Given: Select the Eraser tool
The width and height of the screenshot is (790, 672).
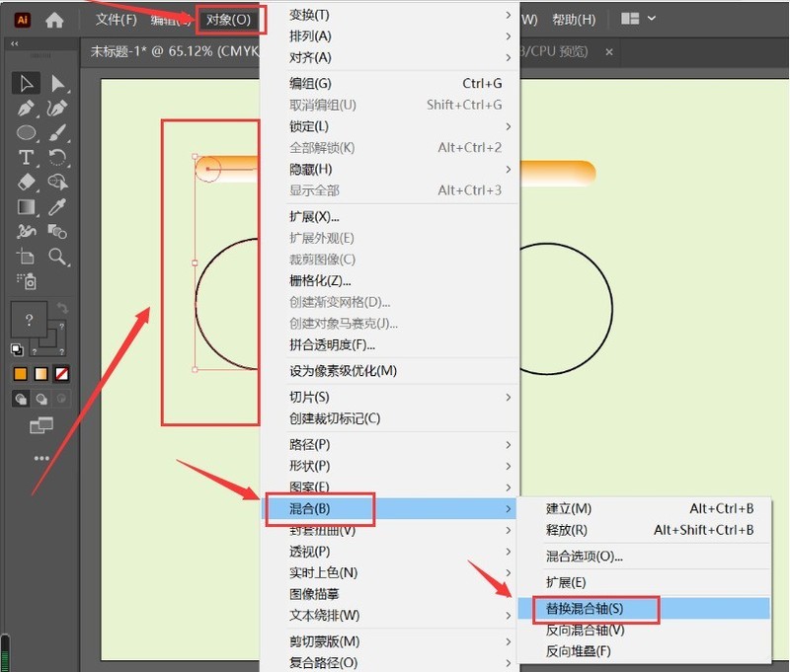Looking at the screenshot, I should pos(27,182).
